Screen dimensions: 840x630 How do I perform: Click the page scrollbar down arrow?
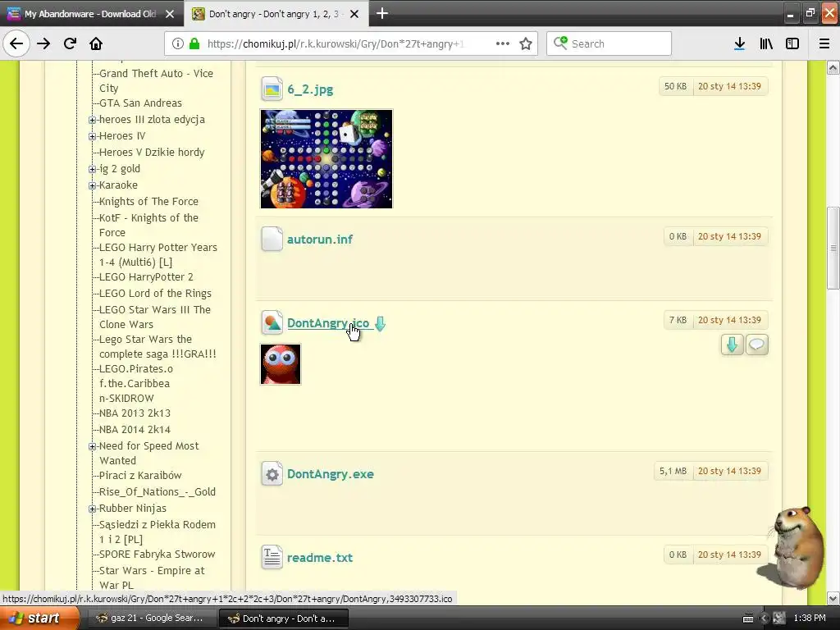click(x=833, y=598)
